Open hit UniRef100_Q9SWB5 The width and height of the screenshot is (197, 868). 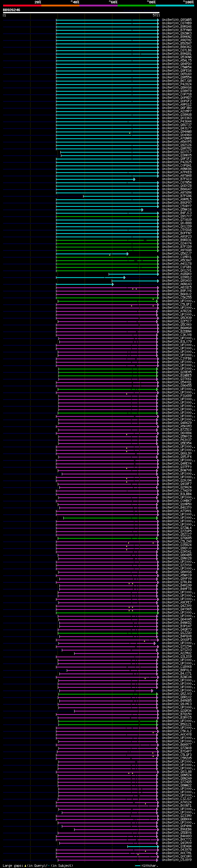pyautogui.click(x=176, y=20)
